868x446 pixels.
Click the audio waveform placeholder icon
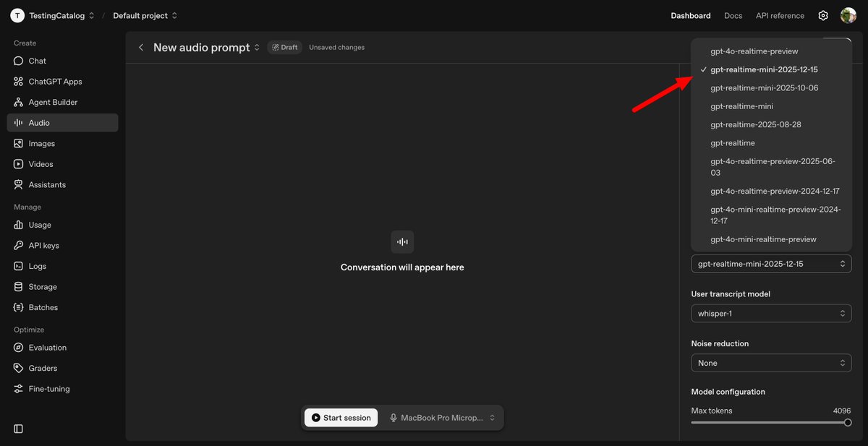(402, 241)
